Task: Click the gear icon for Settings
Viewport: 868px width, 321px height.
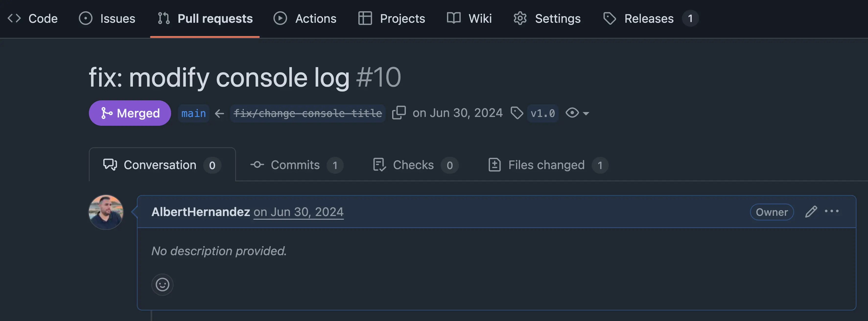Action: (x=520, y=19)
